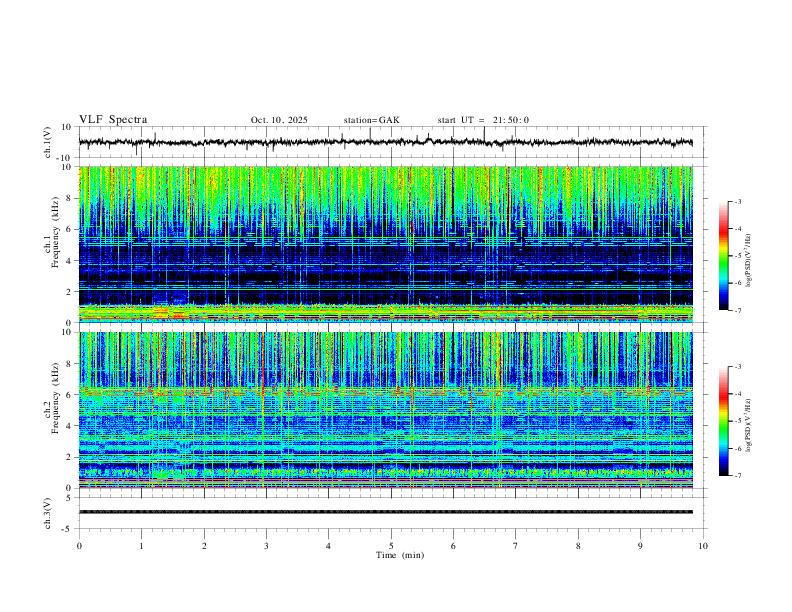The width and height of the screenshot is (792, 612).
Task: Click the "Time (min)" axis label
Action: click(x=400, y=555)
